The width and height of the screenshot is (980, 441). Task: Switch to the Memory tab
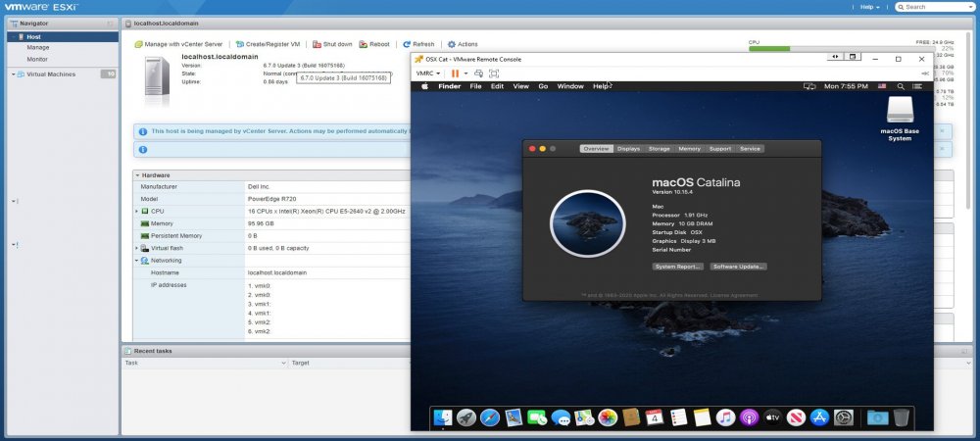(689, 149)
